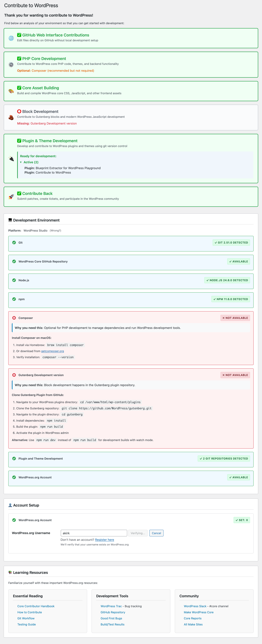Open the WordPress Slack link
Image resolution: width=262 pixels, height=644 pixels.
[x=195, y=606]
